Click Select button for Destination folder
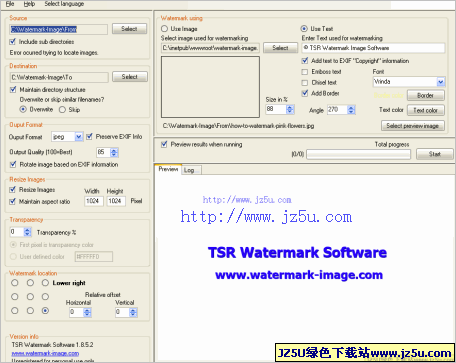Screen dimensions: 456x363 pyautogui.click(x=130, y=77)
